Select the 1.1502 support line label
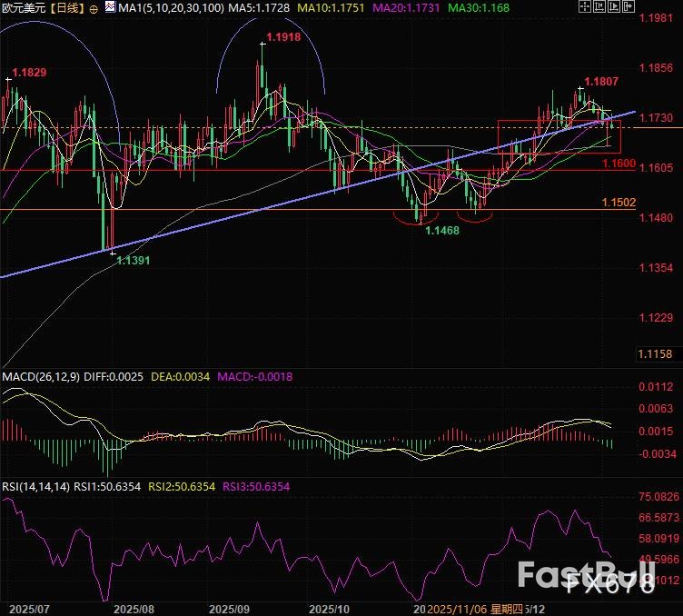This screenshot has width=683, height=616. 618,202
